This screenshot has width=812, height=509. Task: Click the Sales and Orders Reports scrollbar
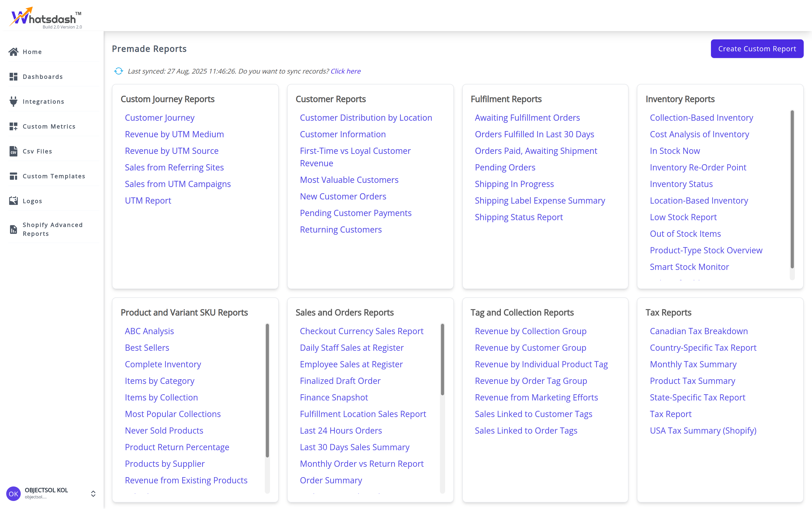pyautogui.click(x=442, y=359)
